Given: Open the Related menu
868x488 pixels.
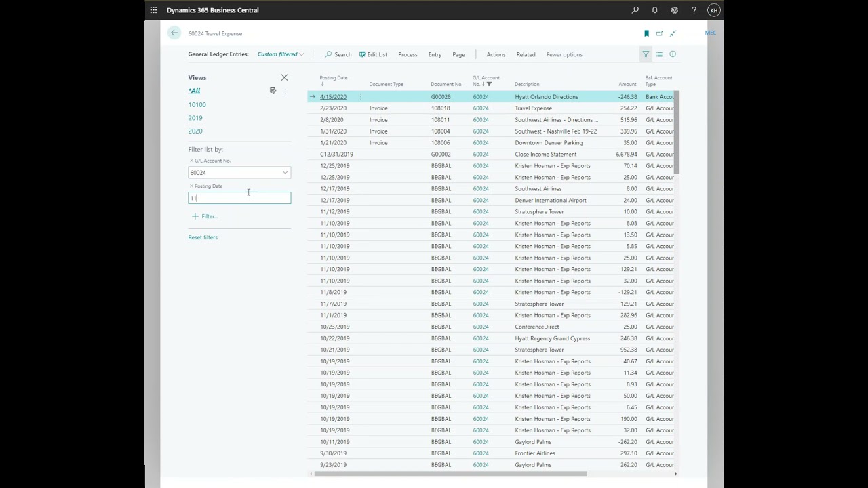Looking at the screenshot, I should (x=526, y=54).
